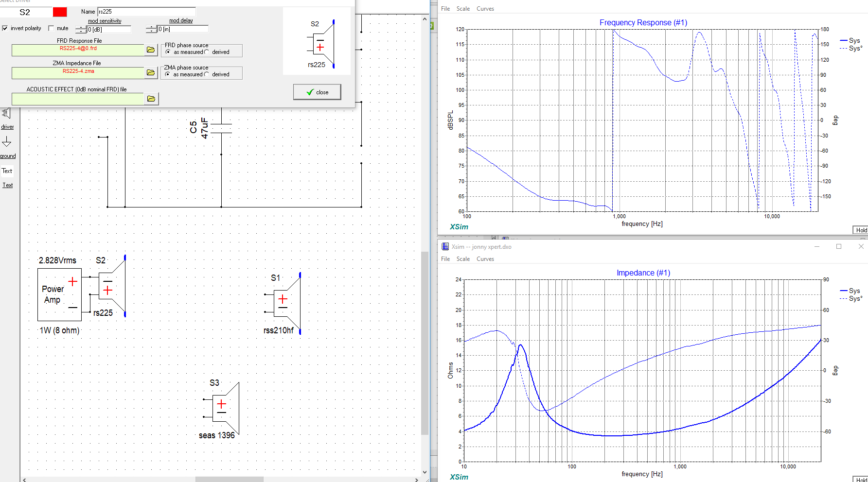Click the Xsim app icon in Impedance window title
Viewport: 868px width, 482px height.
pos(445,246)
